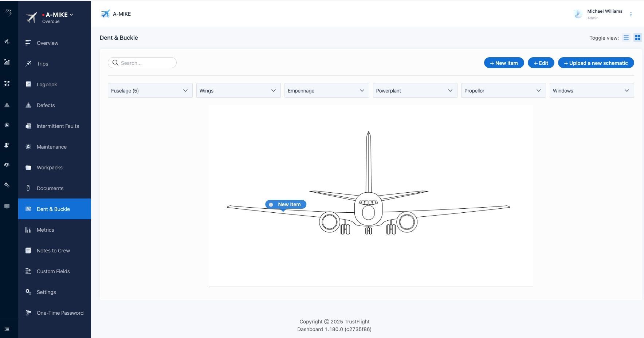This screenshot has width=644, height=338.
Task: Expand the Windows dropdown
Action: pos(592,90)
